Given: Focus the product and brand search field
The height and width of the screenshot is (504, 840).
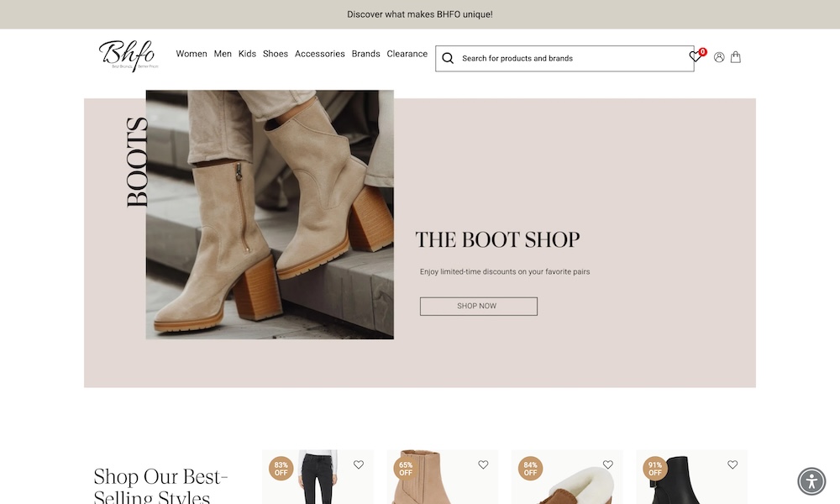Looking at the screenshot, I should pos(571,59).
